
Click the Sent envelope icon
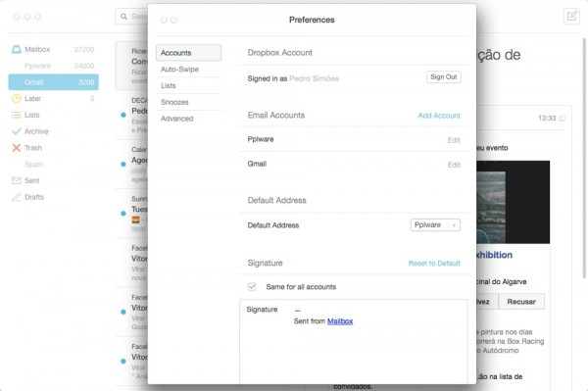click(x=16, y=180)
